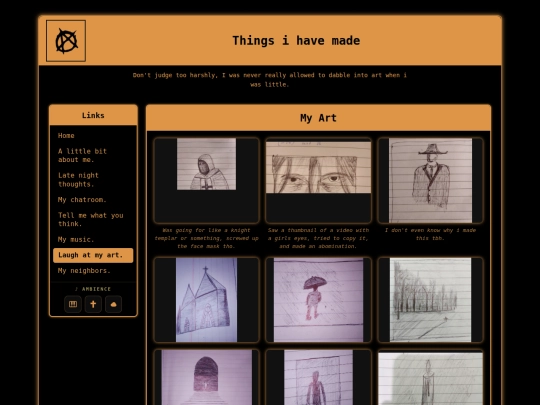Go to 'My music.' page

click(x=76, y=239)
